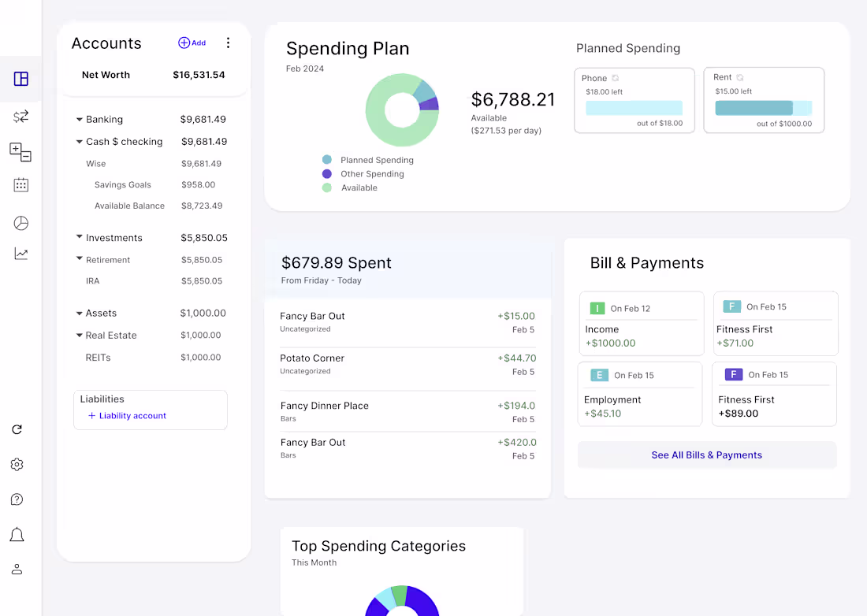Select the Wise account row
This screenshot has height=616, width=867.
point(154,164)
